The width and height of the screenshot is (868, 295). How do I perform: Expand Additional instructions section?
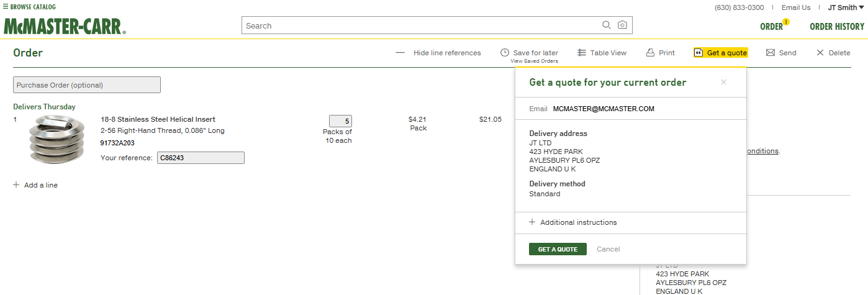(x=572, y=222)
